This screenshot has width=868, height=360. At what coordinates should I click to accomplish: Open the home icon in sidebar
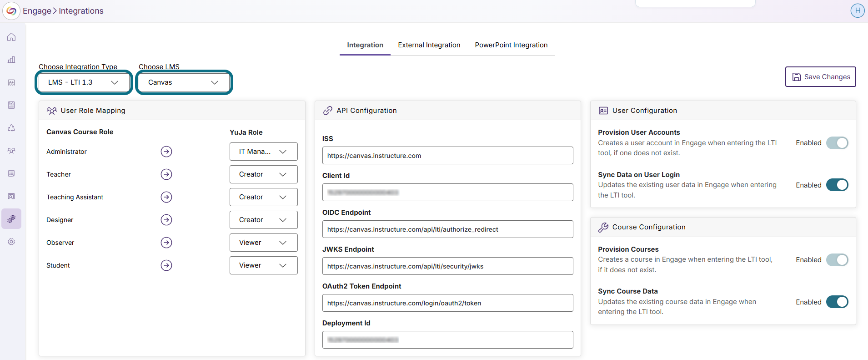coord(11,37)
